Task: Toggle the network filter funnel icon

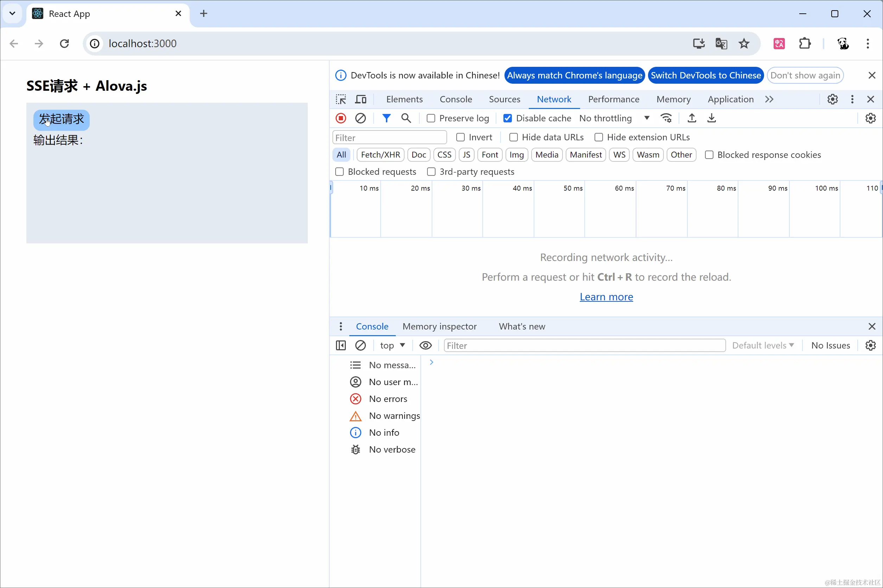Action: (386, 119)
